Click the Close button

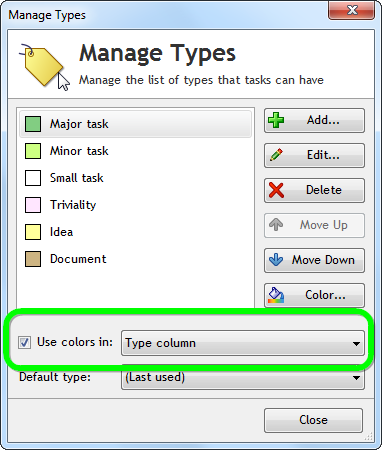click(x=313, y=420)
